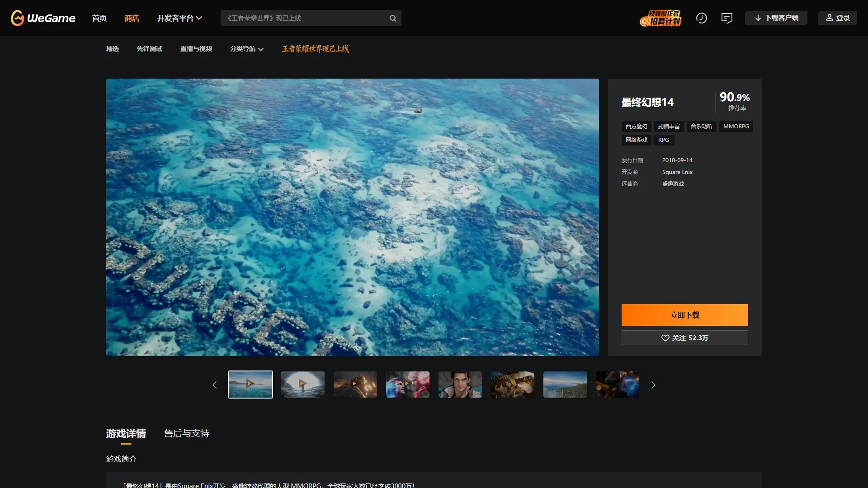Click the 下载客户端 button
Viewport: 868px width, 488px height.
(x=776, y=18)
